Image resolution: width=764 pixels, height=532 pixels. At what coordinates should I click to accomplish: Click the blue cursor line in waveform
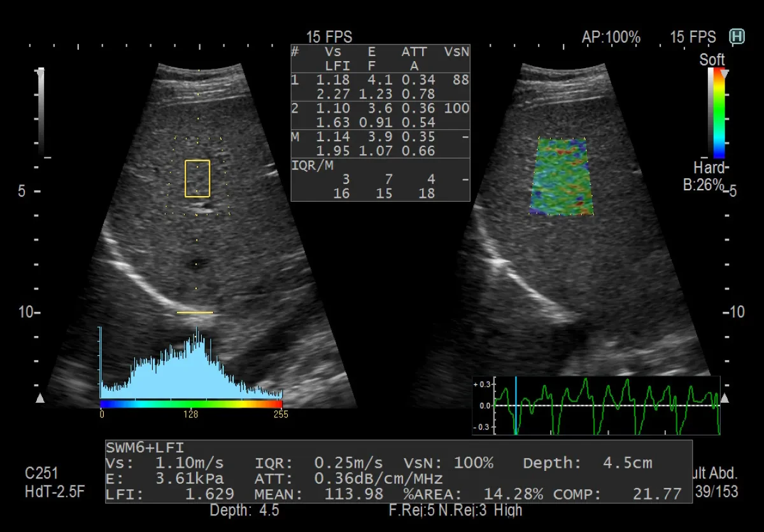pos(516,405)
